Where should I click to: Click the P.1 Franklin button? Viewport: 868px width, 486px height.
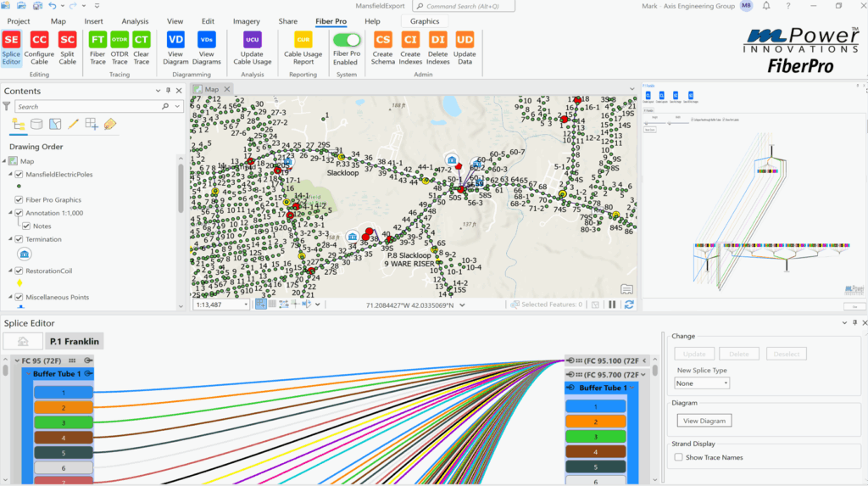tap(75, 341)
